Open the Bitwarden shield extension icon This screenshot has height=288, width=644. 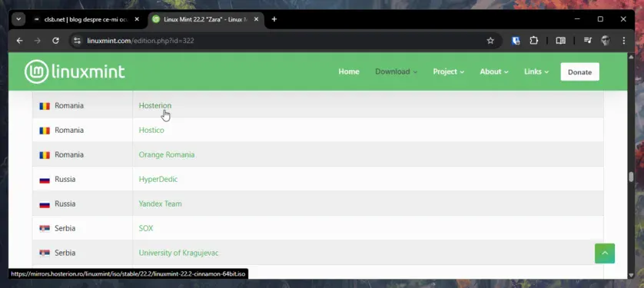516,41
